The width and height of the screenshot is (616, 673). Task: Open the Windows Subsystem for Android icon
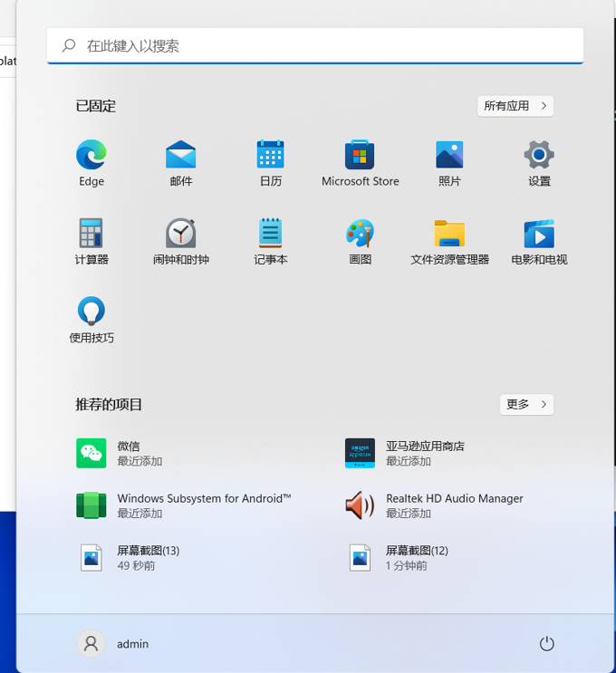[91, 505]
